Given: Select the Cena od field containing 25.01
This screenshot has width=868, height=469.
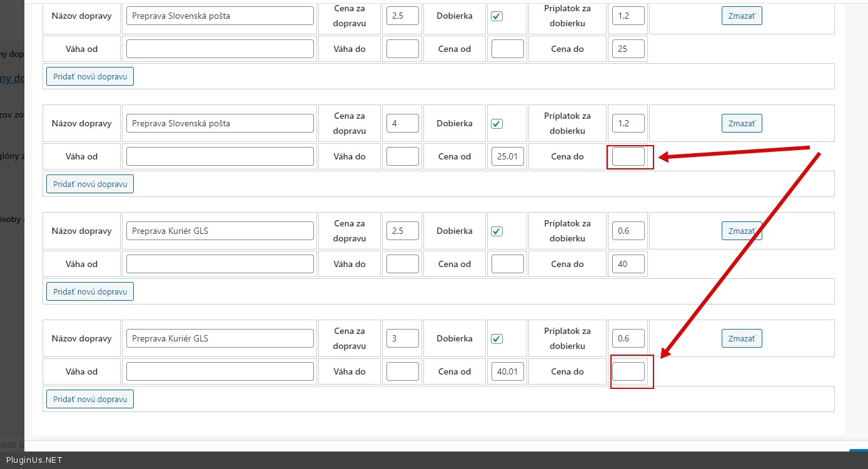Looking at the screenshot, I should click(507, 156).
